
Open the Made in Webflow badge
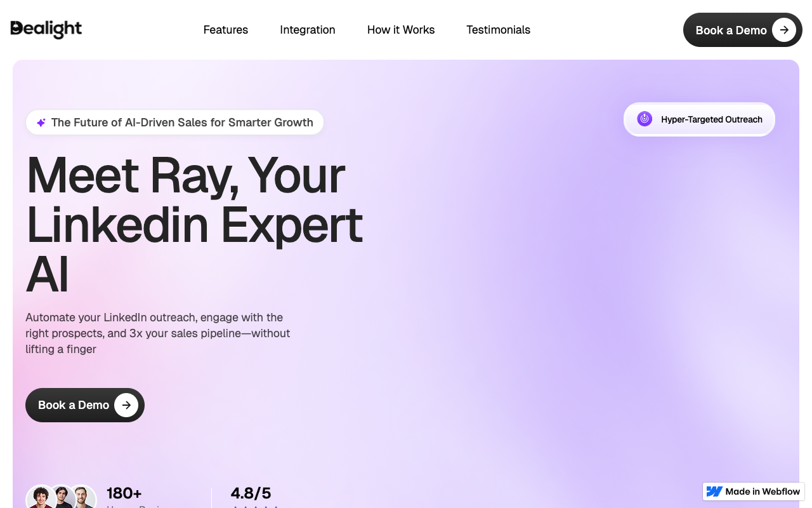coord(754,491)
